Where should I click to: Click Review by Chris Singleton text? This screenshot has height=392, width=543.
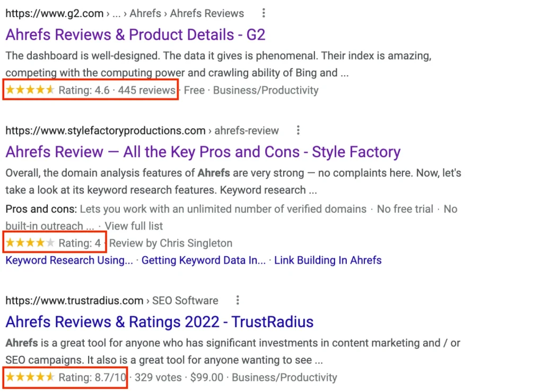point(171,243)
